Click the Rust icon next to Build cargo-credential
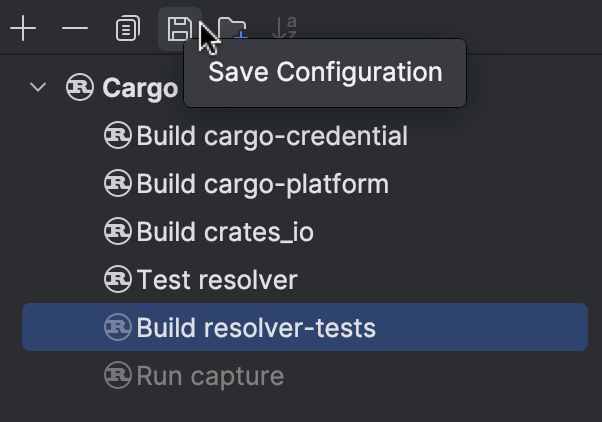Viewport: 602px width, 422px height. coord(118,135)
